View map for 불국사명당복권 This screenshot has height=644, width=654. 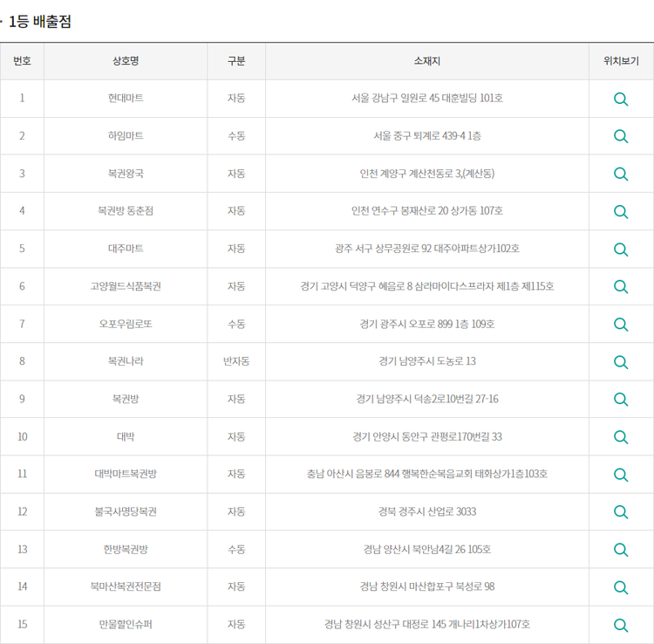tap(621, 512)
